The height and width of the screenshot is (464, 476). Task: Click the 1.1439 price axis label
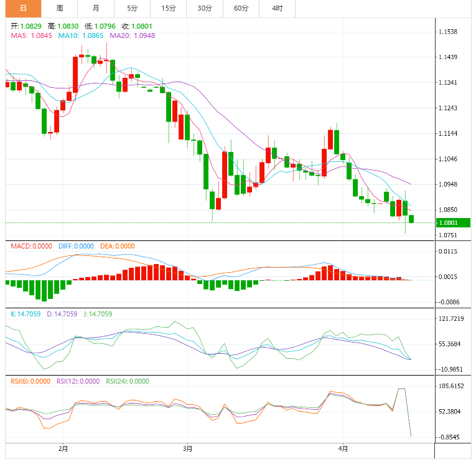448,57
